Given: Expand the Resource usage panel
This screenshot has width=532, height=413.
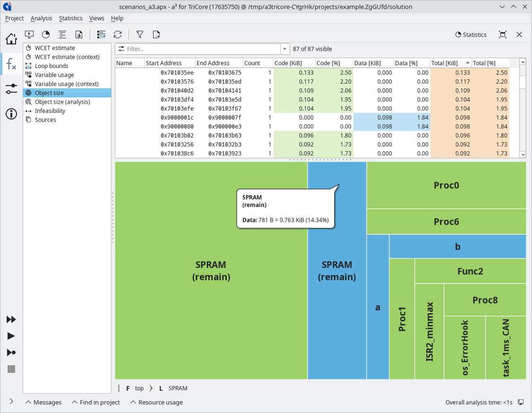Looking at the screenshot, I should coord(156,402).
